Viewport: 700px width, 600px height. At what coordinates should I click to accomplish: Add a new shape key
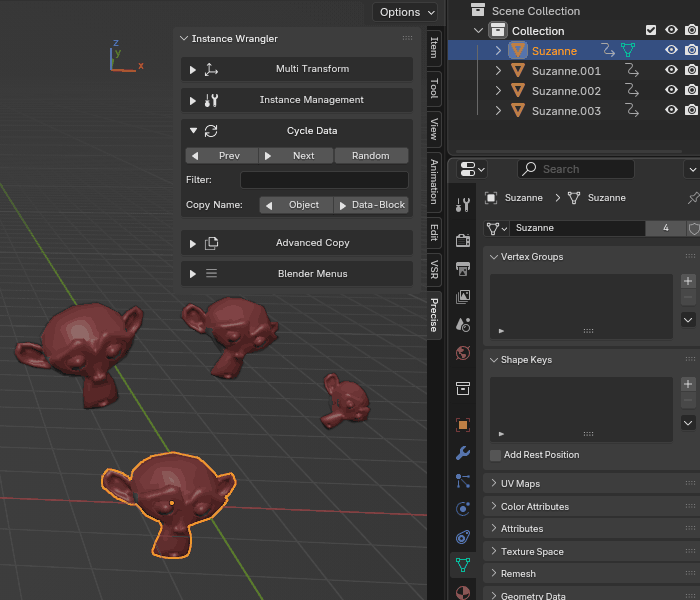click(688, 384)
